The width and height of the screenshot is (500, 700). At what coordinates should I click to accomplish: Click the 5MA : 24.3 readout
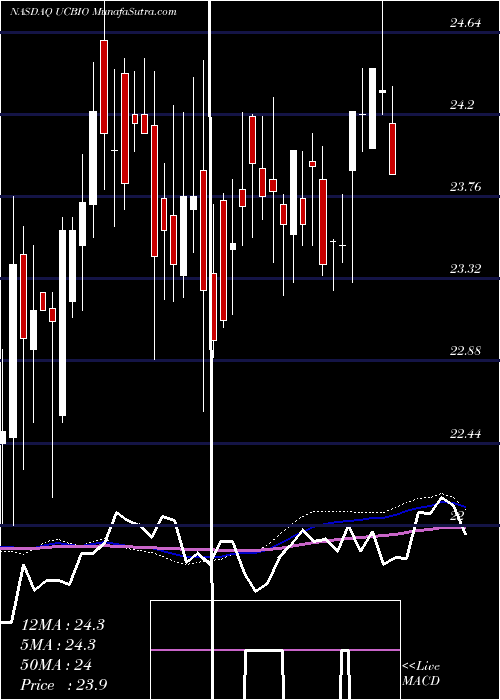point(59,645)
